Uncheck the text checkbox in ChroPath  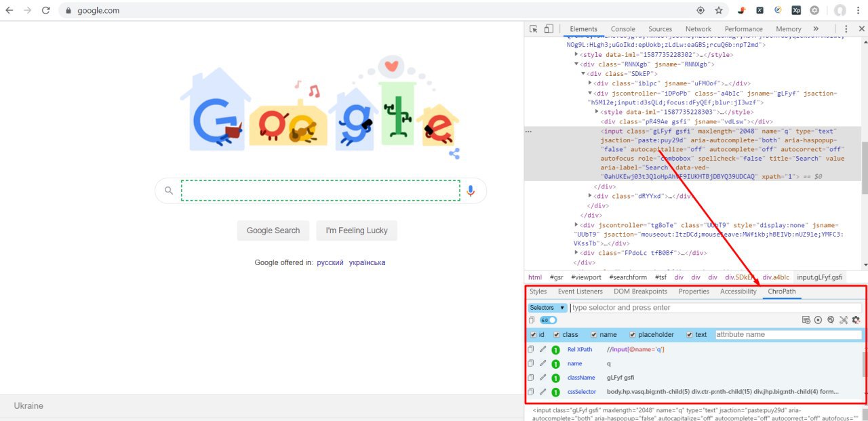(x=690, y=335)
